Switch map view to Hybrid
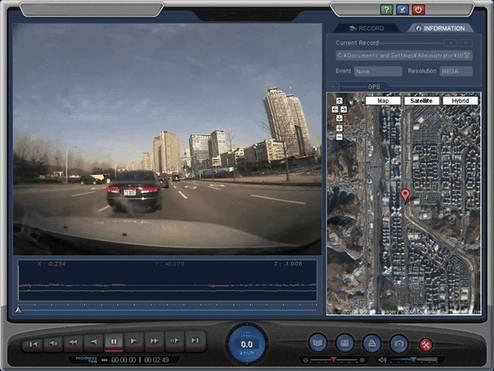The width and height of the screenshot is (494, 371). pos(460,101)
